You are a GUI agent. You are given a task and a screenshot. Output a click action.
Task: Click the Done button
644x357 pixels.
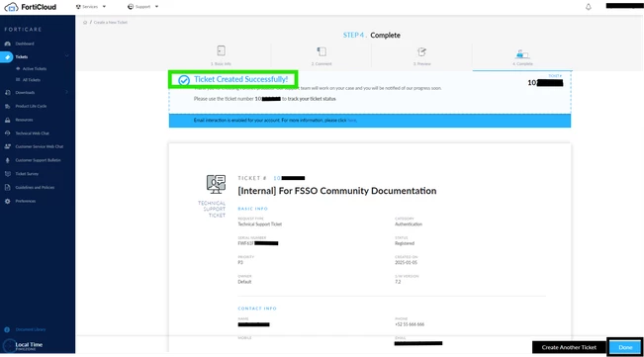tap(625, 347)
